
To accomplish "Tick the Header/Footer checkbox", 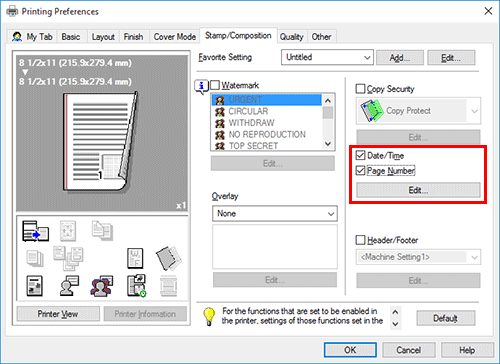I will (x=360, y=240).
